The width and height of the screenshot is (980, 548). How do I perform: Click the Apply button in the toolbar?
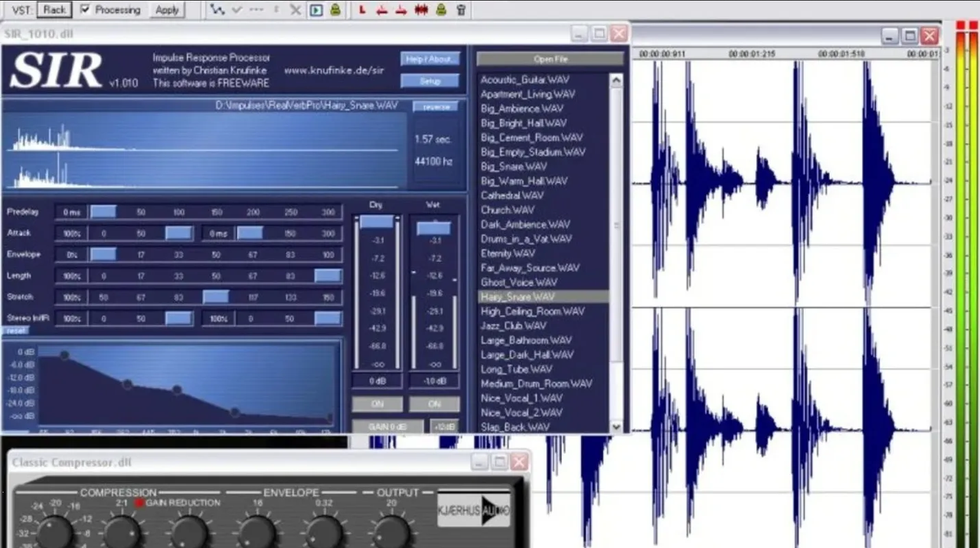(x=166, y=10)
